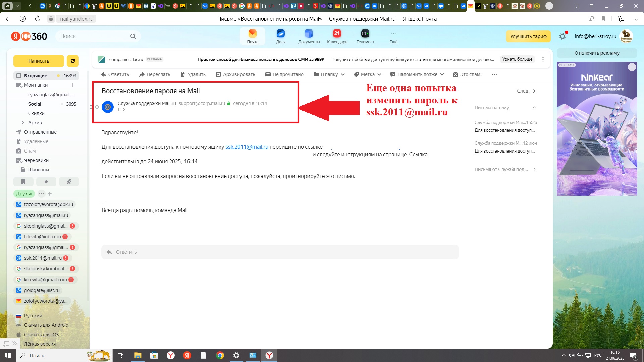Open the Документы service icon
Image resolution: width=644 pixels, height=362 pixels.
point(309,36)
